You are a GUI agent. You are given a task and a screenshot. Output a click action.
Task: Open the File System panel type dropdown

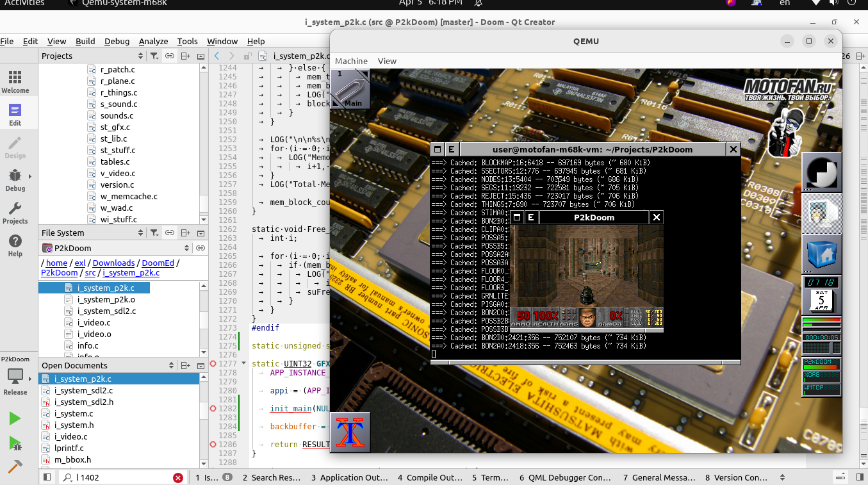pyautogui.click(x=92, y=233)
